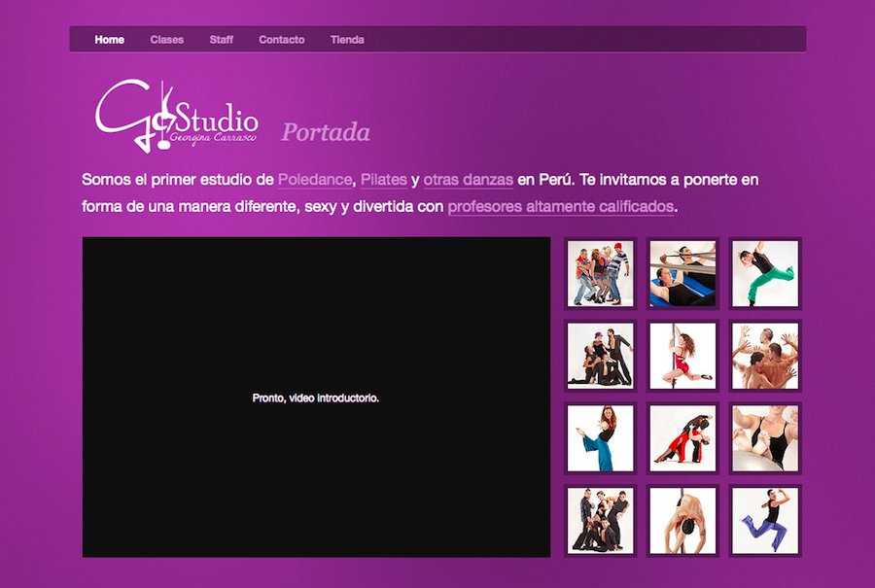875x588 pixels.
Task: Open the purple-pants jumping dancer thumbnail
Action: tap(764, 520)
